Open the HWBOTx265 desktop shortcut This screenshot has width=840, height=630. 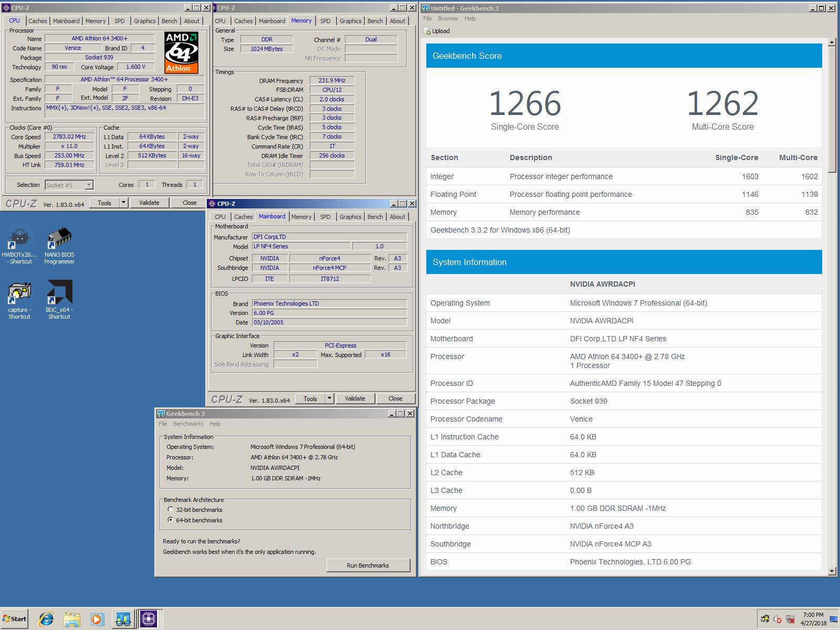(x=19, y=246)
